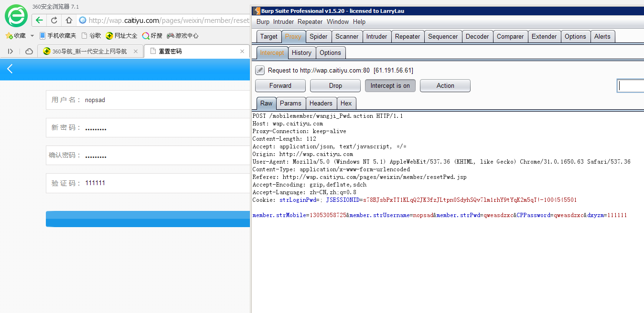
Task: Switch to the 360导航 tab
Action: click(90, 52)
